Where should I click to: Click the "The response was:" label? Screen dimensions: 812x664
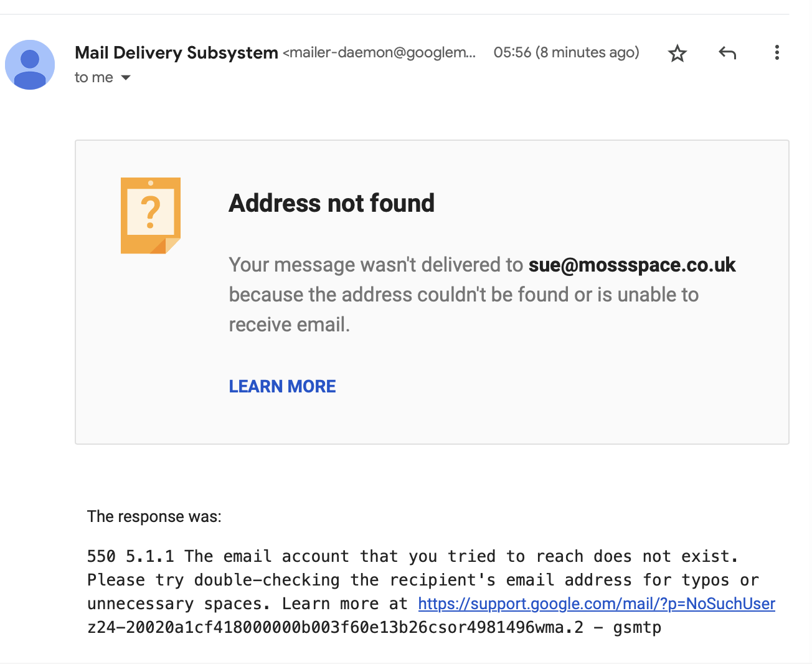tap(154, 516)
